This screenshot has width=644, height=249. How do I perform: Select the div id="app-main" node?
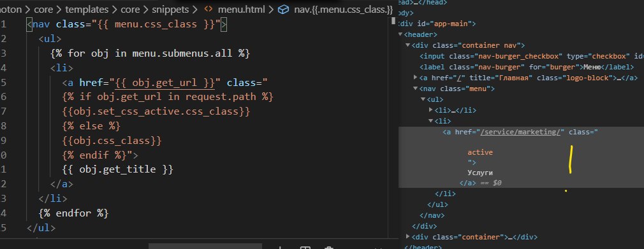[437, 24]
